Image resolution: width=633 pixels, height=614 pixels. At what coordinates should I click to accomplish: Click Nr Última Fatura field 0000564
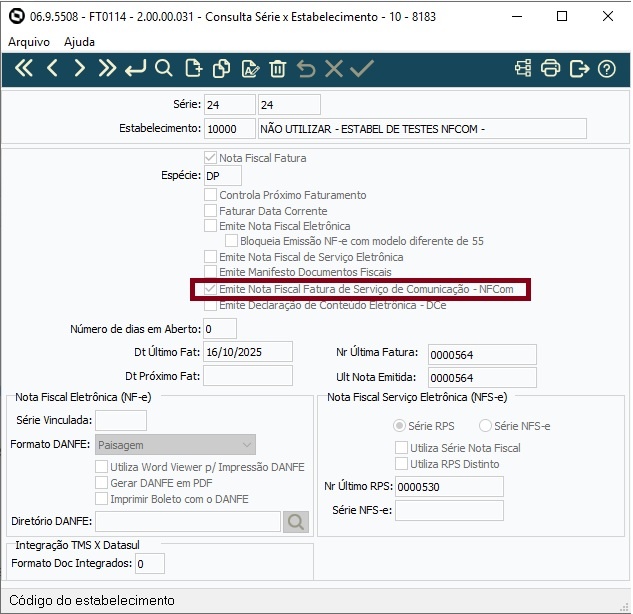[482, 355]
